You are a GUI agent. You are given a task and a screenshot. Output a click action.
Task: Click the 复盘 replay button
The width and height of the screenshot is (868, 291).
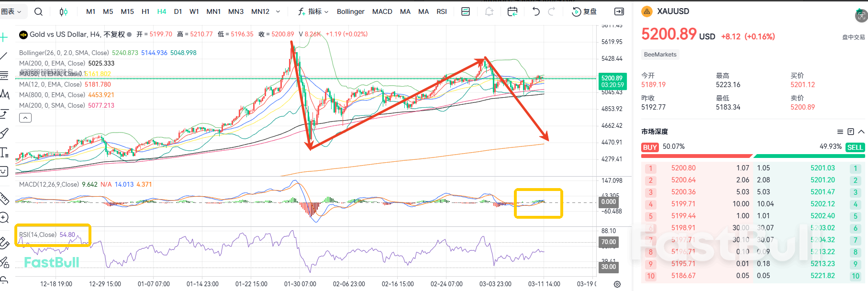click(x=584, y=11)
